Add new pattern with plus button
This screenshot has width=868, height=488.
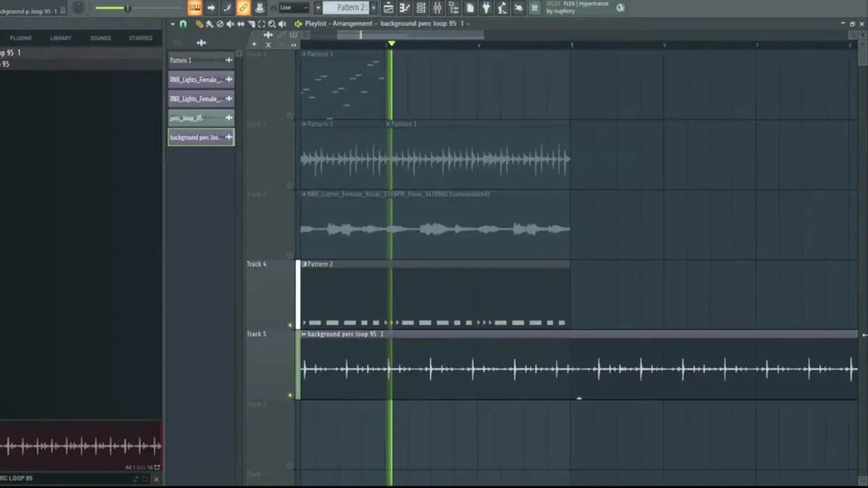point(373,7)
